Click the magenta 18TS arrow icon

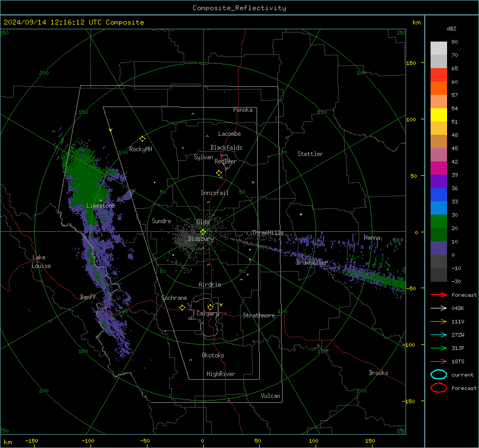click(439, 362)
